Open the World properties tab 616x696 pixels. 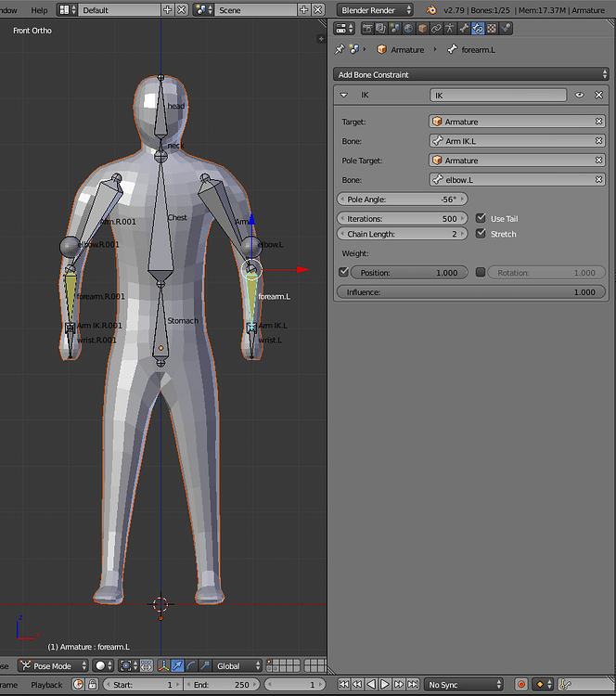pos(408,29)
